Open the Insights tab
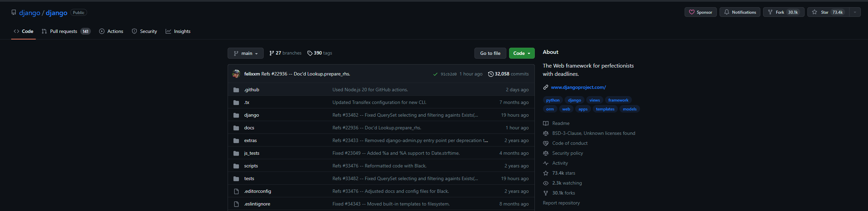This screenshot has height=211, width=868. (178, 31)
